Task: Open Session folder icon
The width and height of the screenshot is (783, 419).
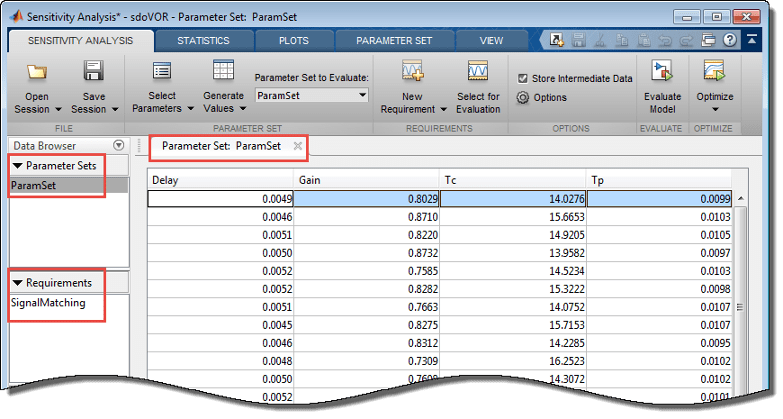Action: click(37, 72)
